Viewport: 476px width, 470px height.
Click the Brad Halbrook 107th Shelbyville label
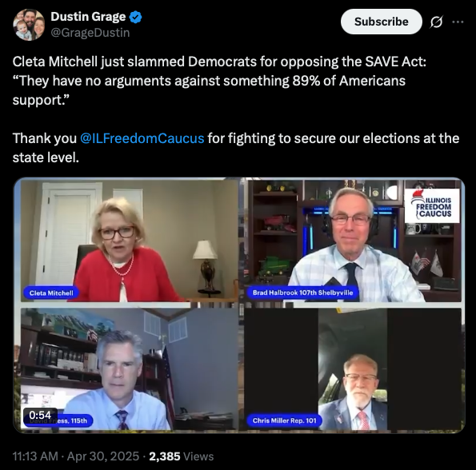point(302,293)
